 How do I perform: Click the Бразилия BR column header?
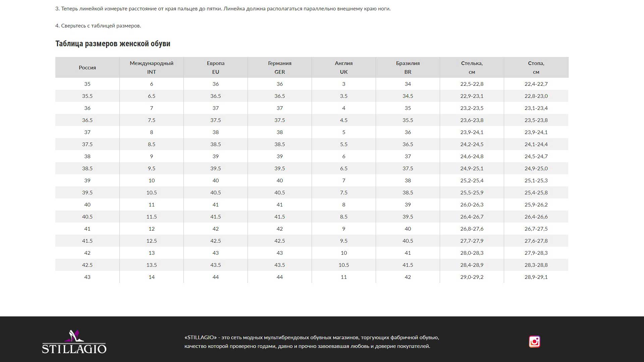408,67
